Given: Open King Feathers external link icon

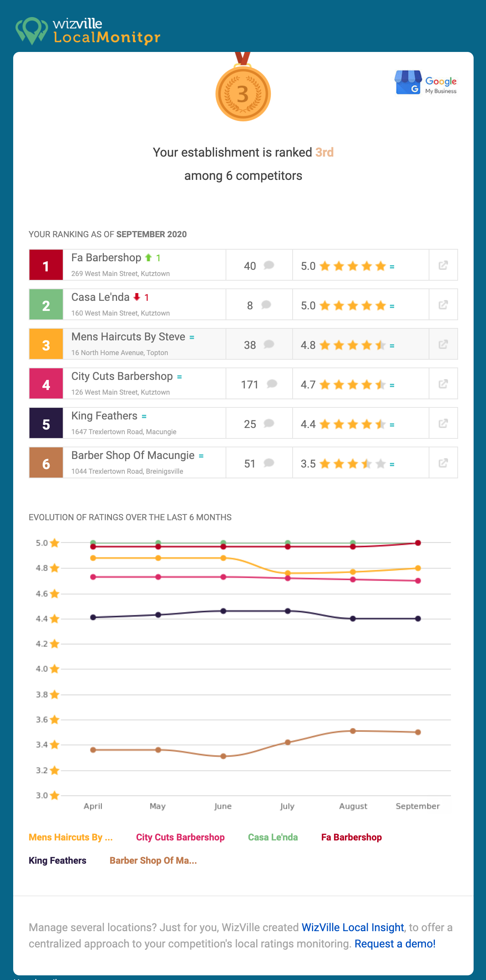Looking at the screenshot, I should pos(443,424).
